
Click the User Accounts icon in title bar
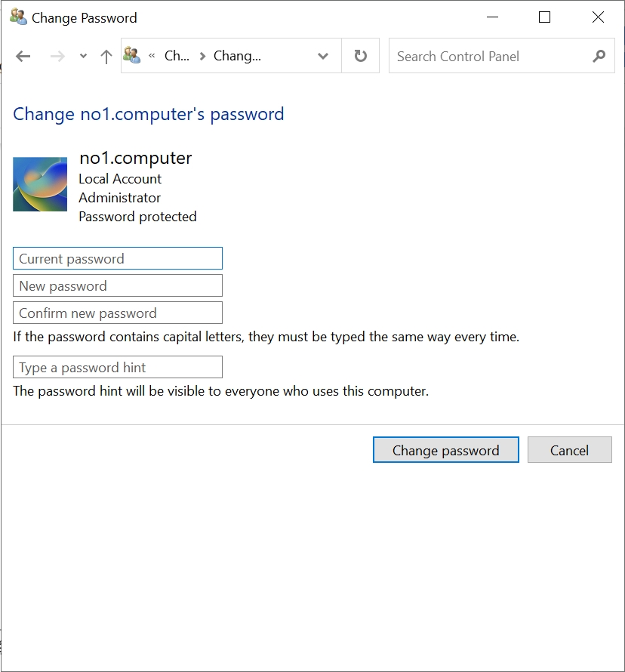click(18, 17)
